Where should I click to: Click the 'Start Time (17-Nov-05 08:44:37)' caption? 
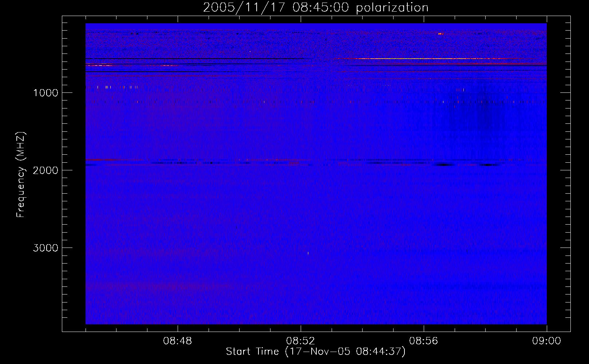click(x=316, y=352)
